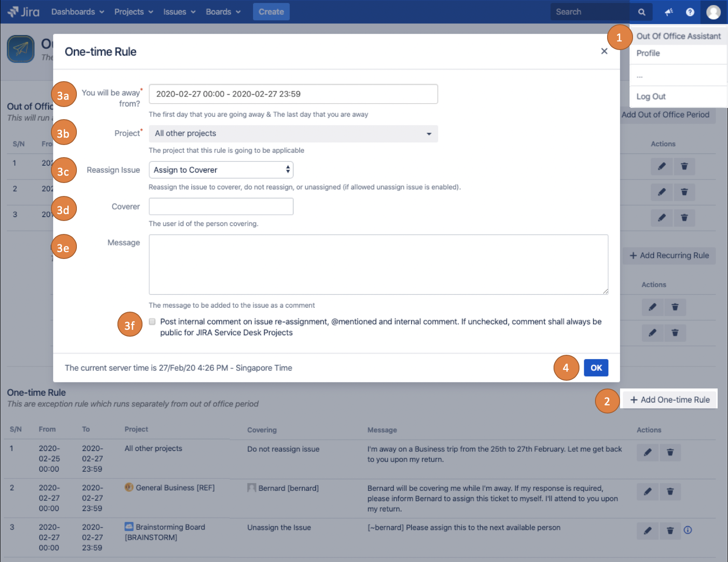Image resolution: width=728 pixels, height=562 pixels.
Task: Edit the Bernard General Business rule
Action: pos(648,492)
